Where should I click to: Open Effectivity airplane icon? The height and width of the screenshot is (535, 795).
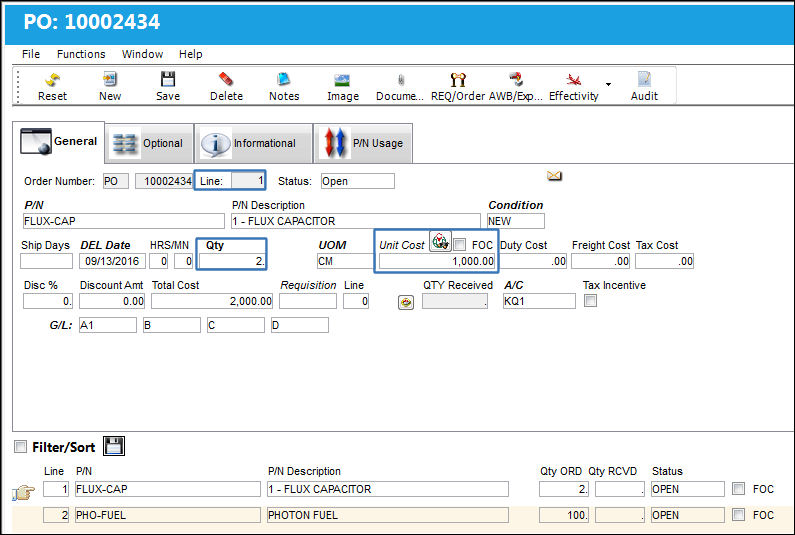[x=573, y=80]
